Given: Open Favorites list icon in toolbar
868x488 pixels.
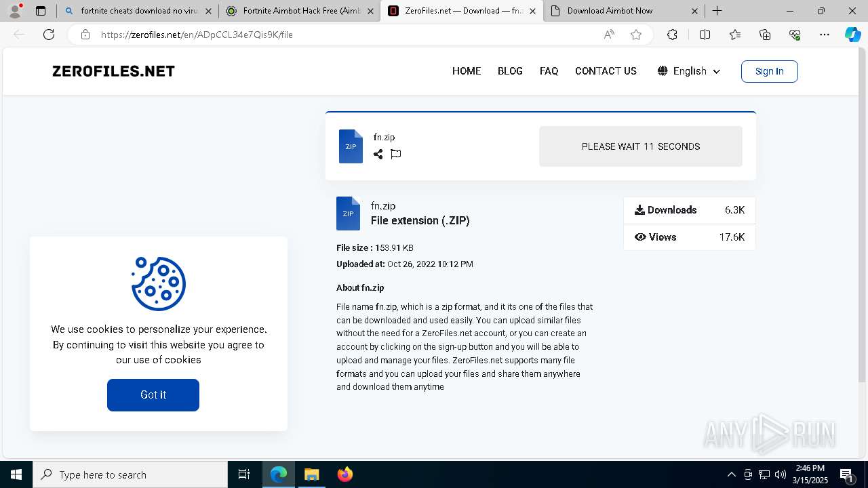Looking at the screenshot, I should pyautogui.click(x=735, y=35).
